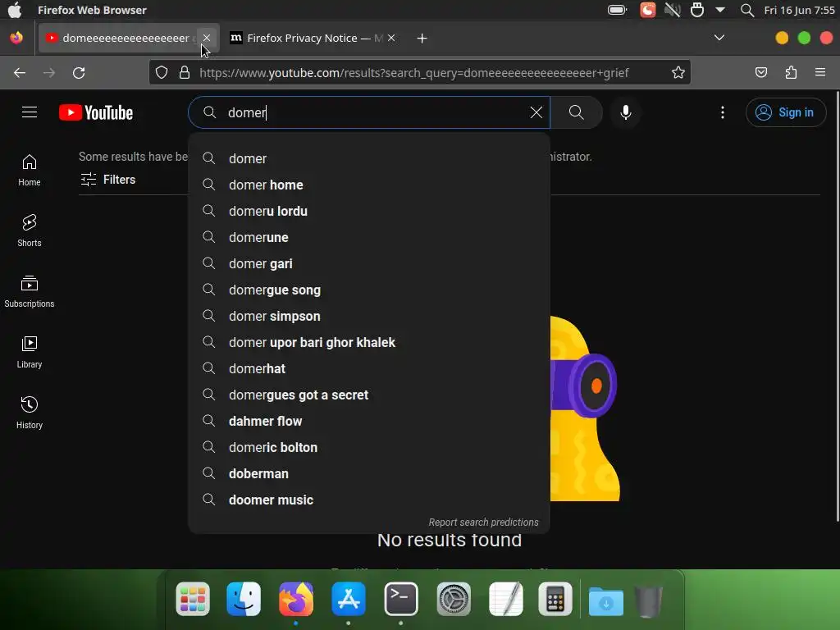Image resolution: width=840 pixels, height=630 pixels.
Task: Open Spotlight search in the menu bar
Action: click(746, 10)
